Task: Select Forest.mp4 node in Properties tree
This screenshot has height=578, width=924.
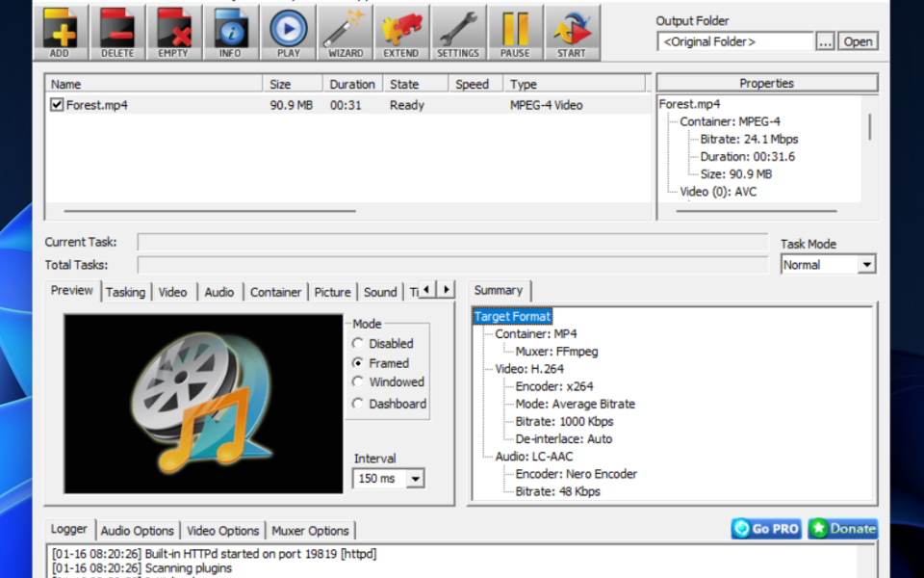Action: pyautogui.click(x=689, y=104)
